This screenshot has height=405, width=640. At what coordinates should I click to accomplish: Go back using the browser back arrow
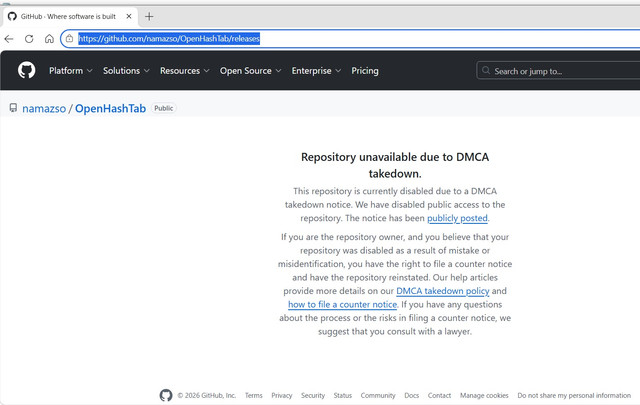9,39
